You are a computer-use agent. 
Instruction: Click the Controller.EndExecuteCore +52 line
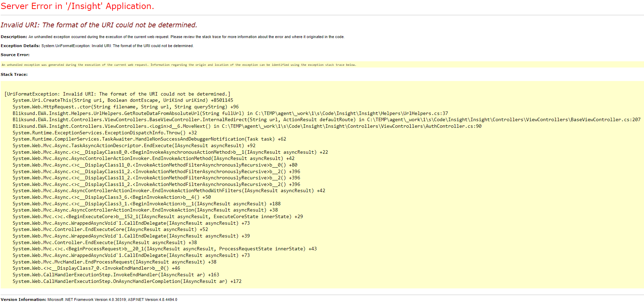coord(110,230)
